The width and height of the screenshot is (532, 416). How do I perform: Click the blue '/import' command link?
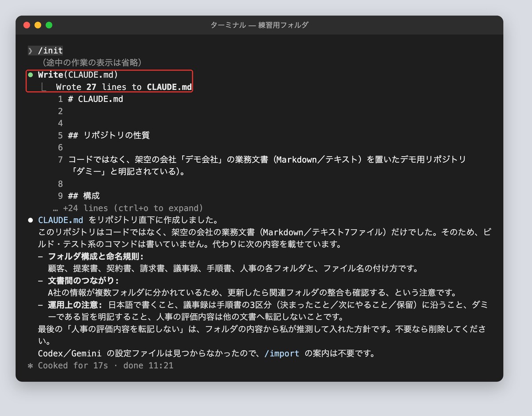coord(282,353)
